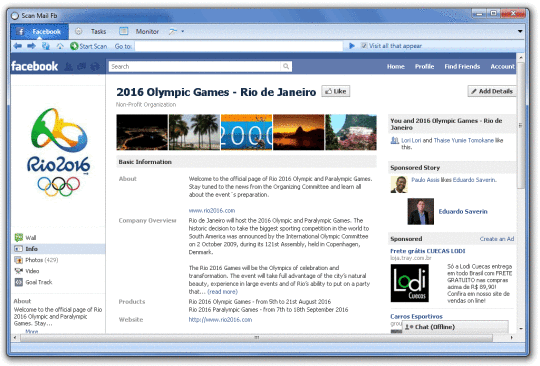Click the horizontal scrollbar track
Screen dimensions: 540x366
coord(257,338)
